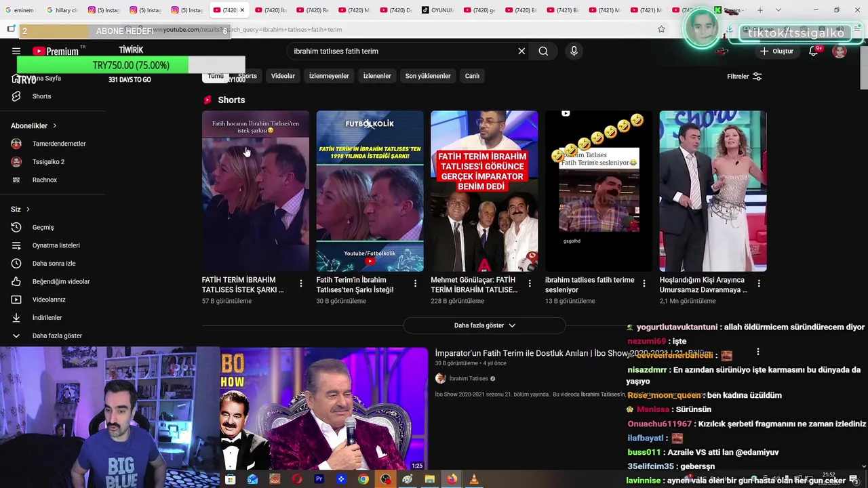This screenshot has height=488, width=868.
Task: Switch to the OYUNUN TikTok browser tab
Action: click(x=438, y=10)
